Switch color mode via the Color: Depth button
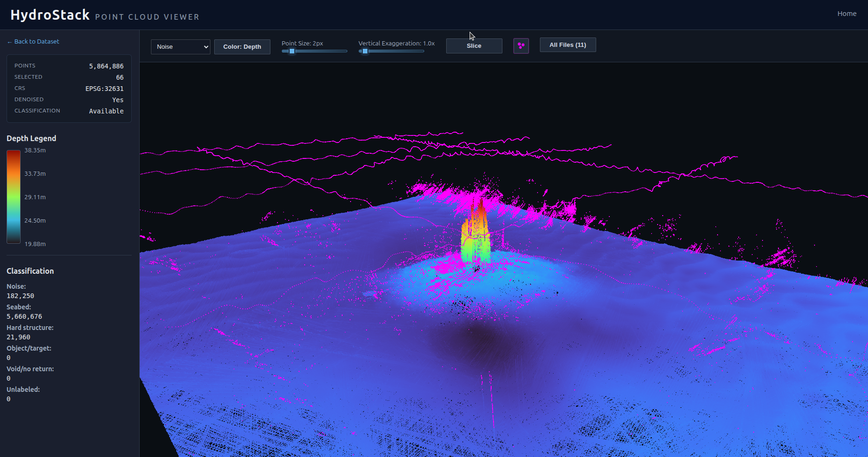Image resolution: width=868 pixels, height=457 pixels. pos(242,46)
